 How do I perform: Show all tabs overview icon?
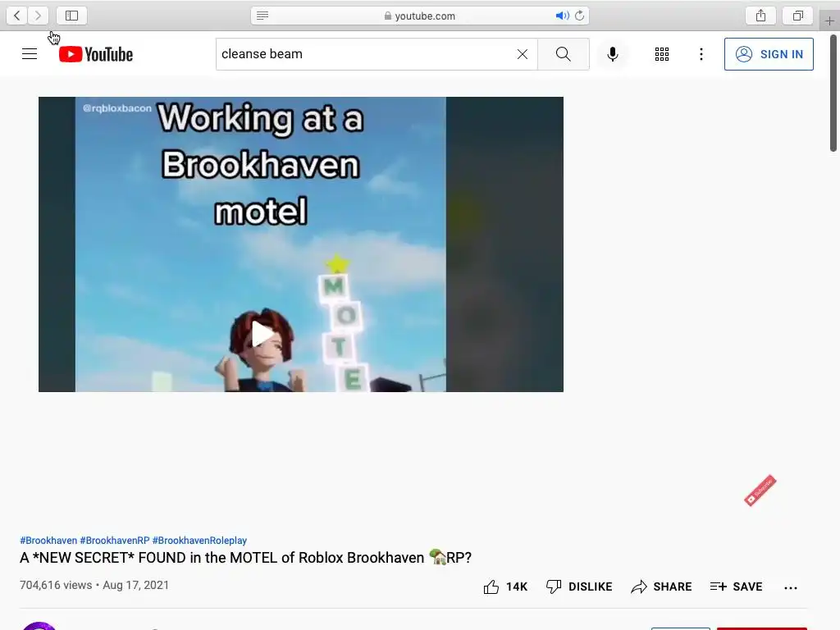pos(798,16)
